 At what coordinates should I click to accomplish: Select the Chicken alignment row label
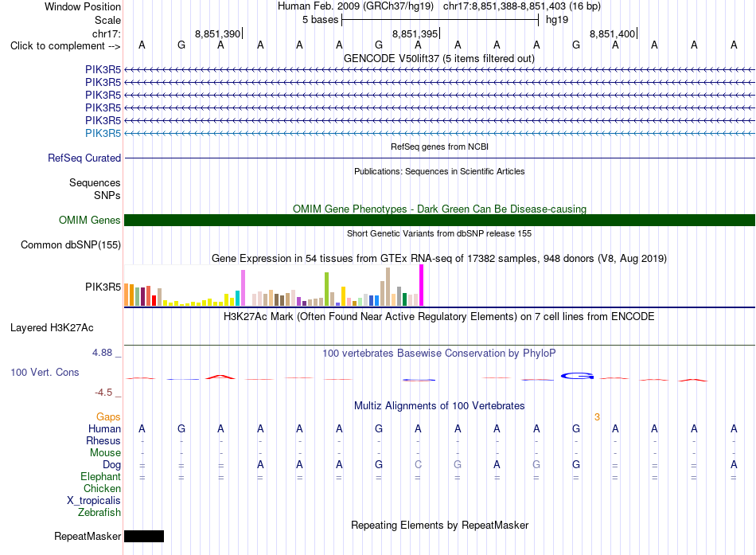pos(102,488)
